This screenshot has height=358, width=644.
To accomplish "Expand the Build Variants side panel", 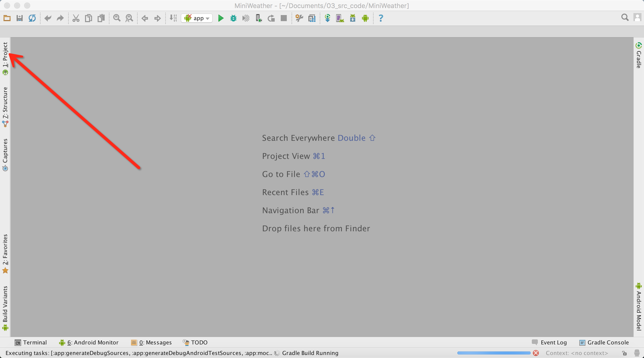I will tap(5, 308).
